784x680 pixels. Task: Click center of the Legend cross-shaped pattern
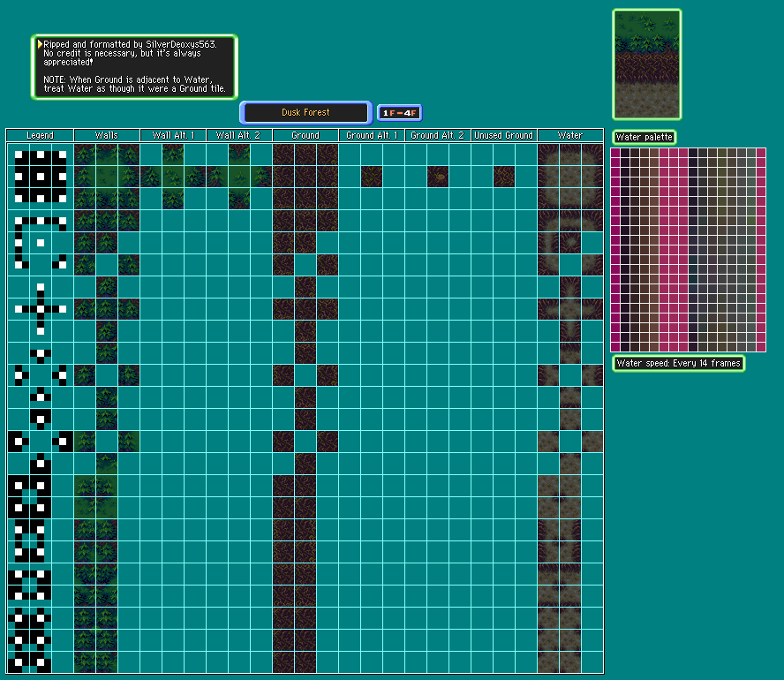[x=41, y=309]
